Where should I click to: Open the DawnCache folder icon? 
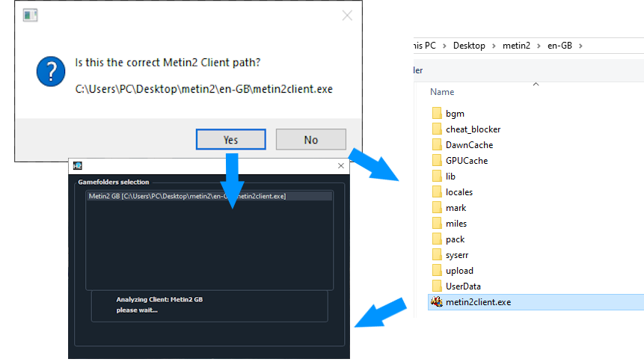tap(438, 145)
